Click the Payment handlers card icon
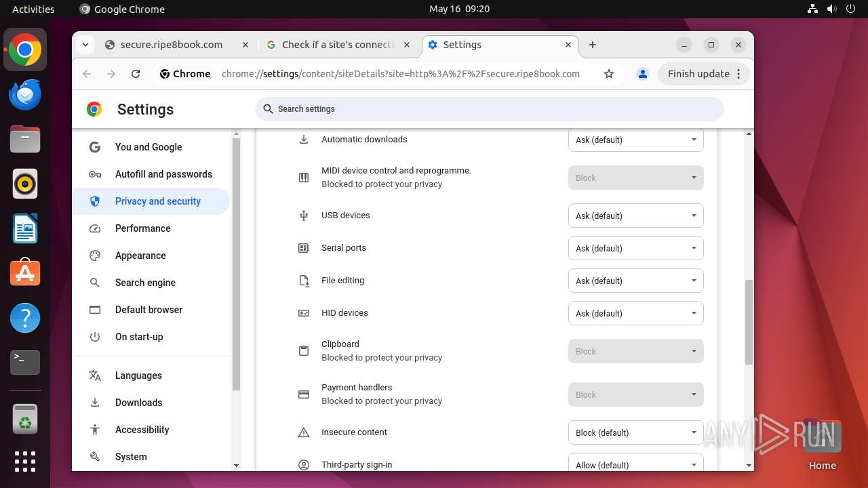Viewport: 868px width, 488px height. [x=304, y=394]
